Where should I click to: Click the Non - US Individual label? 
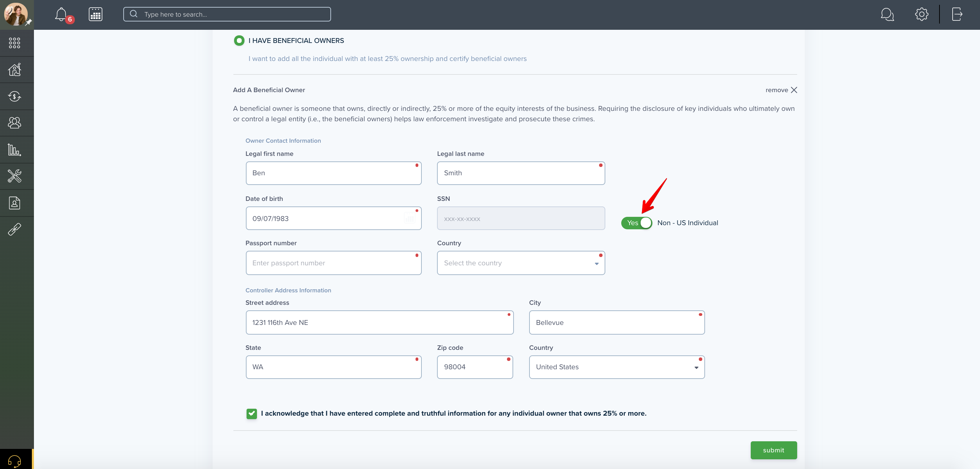[687, 223]
